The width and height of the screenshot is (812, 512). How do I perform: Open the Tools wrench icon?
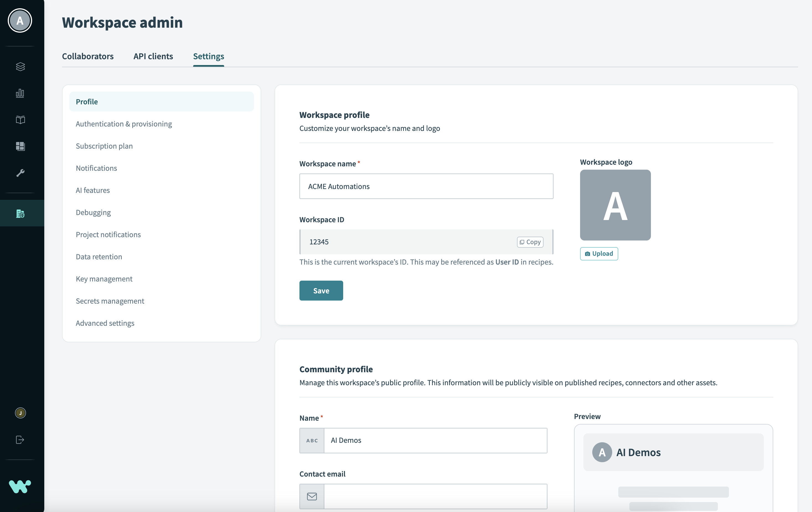click(x=20, y=173)
